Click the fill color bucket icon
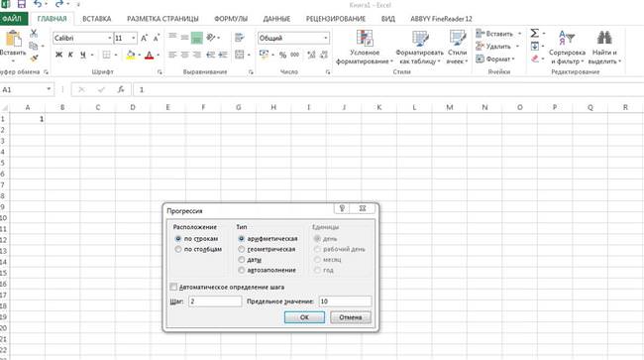Viewport: 644px width, 360px height. point(131,55)
